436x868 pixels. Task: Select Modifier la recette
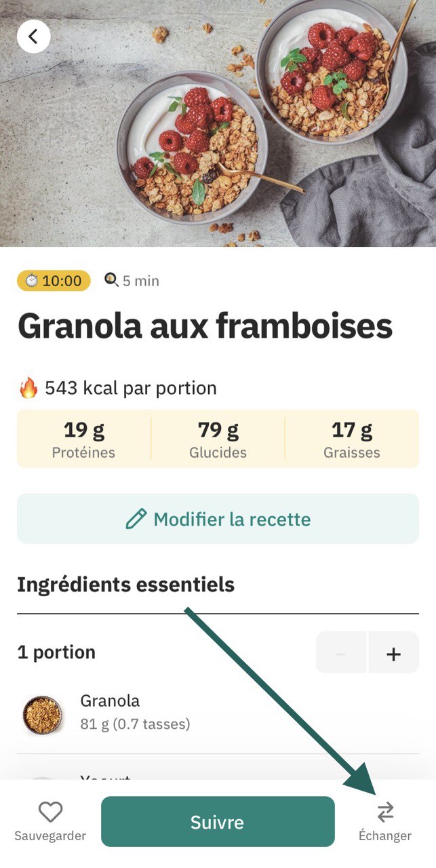click(218, 519)
